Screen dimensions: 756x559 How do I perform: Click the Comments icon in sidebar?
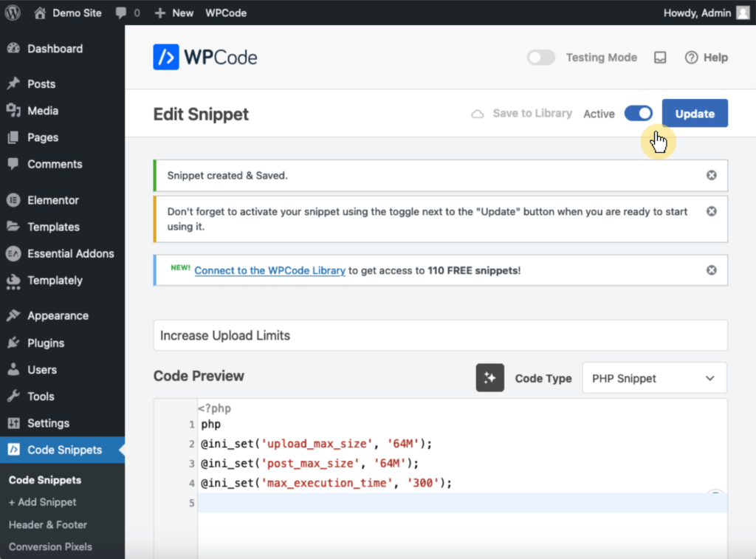(13, 164)
